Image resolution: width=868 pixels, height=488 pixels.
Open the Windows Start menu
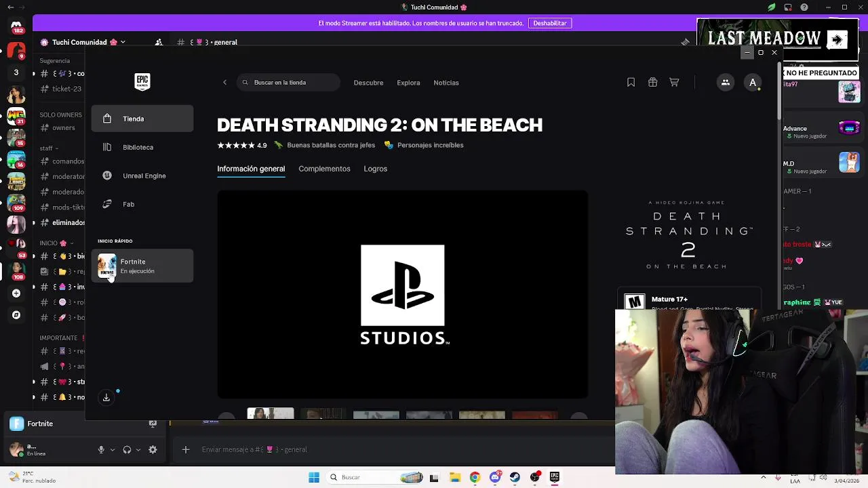[x=314, y=477]
